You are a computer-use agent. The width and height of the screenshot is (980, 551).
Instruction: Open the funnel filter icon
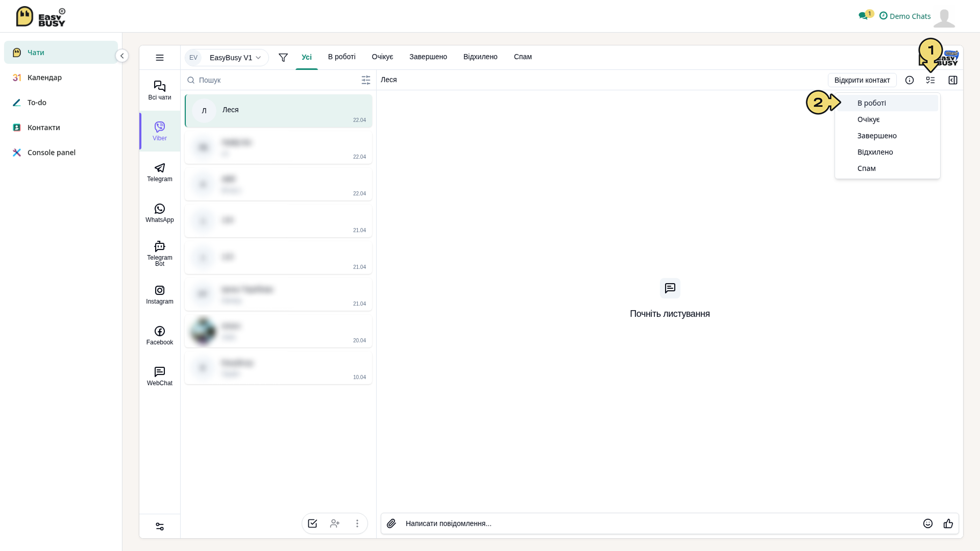coord(283,58)
